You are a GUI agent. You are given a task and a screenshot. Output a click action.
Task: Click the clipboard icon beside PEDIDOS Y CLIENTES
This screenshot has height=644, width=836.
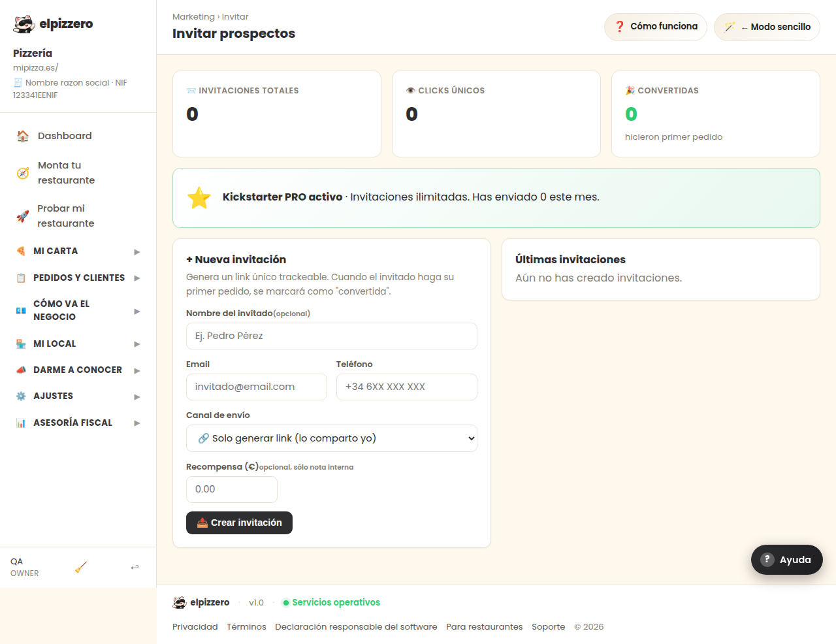(21, 278)
